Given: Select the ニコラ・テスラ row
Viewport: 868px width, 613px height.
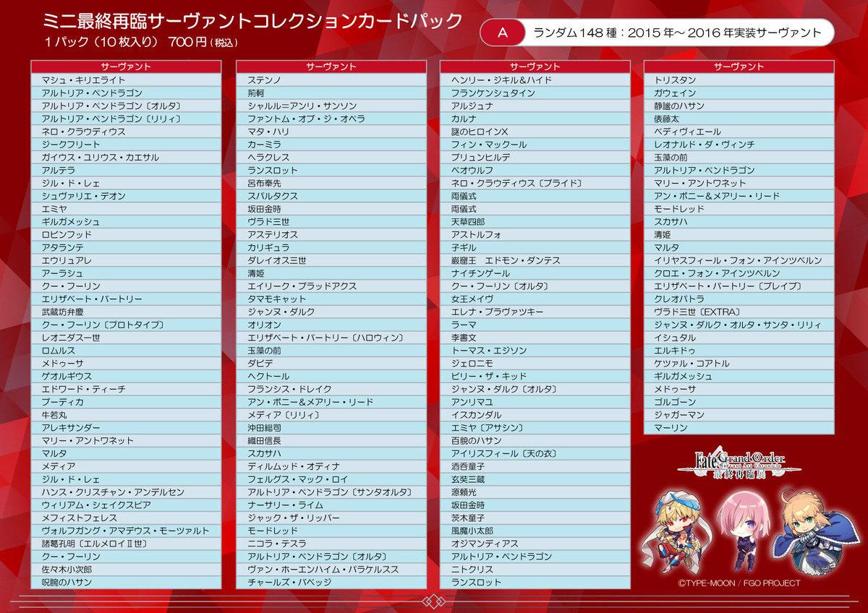Looking at the screenshot, I should tap(331, 544).
